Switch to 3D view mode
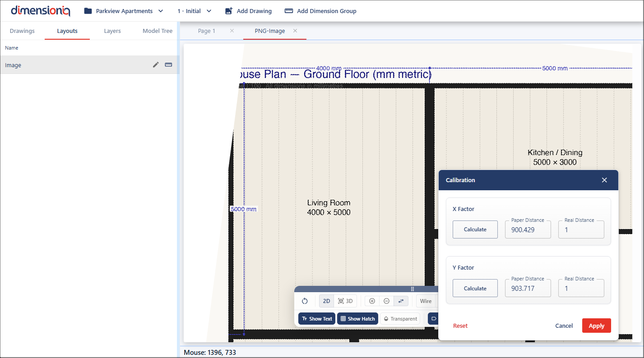The image size is (644, 358). (x=345, y=301)
